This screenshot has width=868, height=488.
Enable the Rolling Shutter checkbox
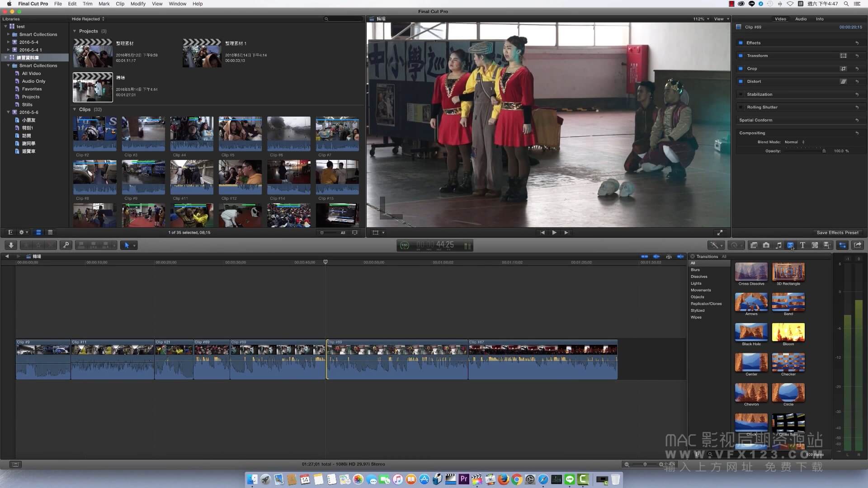point(741,107)
